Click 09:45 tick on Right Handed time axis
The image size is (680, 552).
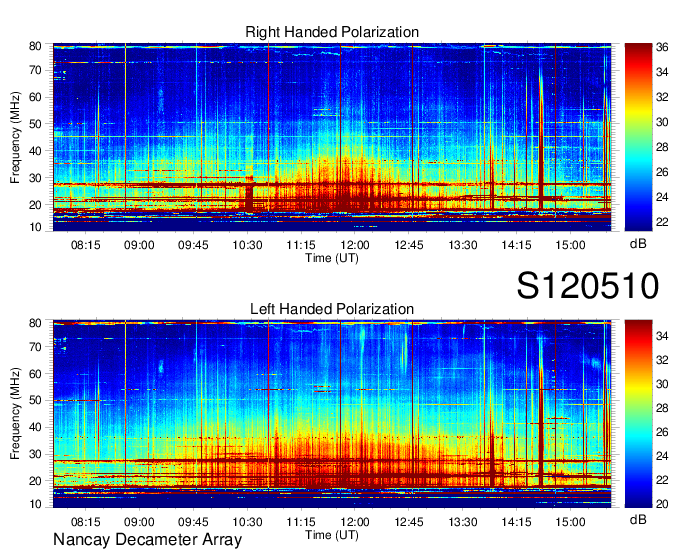pos(193,245)
